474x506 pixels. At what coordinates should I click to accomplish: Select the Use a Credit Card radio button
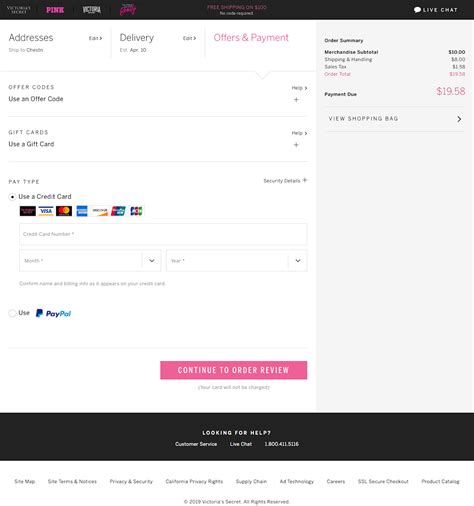point(12,197)
